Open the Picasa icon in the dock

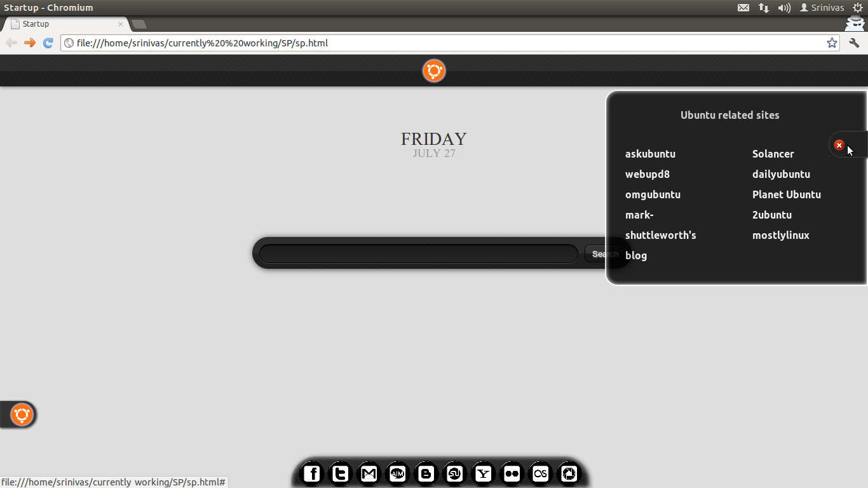tap(569, 473)
